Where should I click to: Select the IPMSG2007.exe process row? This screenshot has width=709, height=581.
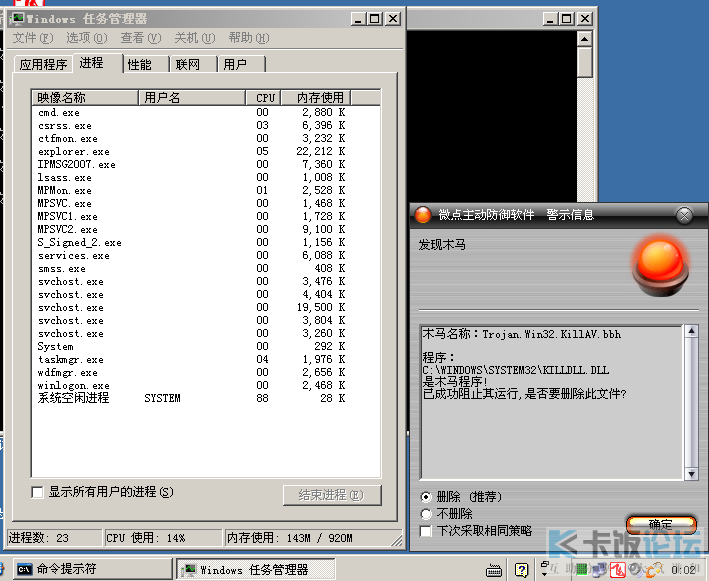pyautogui.click(x=206, y=165)
